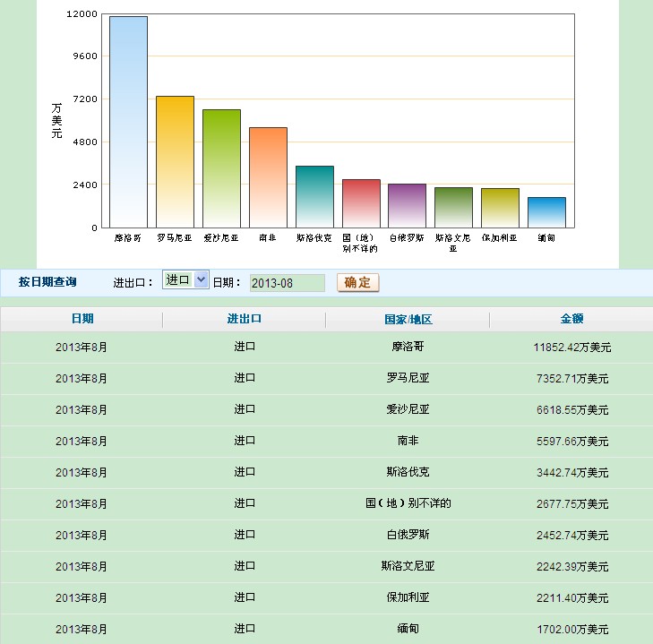Click table cell 爱沙尼亚
653x644 pixels.
pos(408,409)
